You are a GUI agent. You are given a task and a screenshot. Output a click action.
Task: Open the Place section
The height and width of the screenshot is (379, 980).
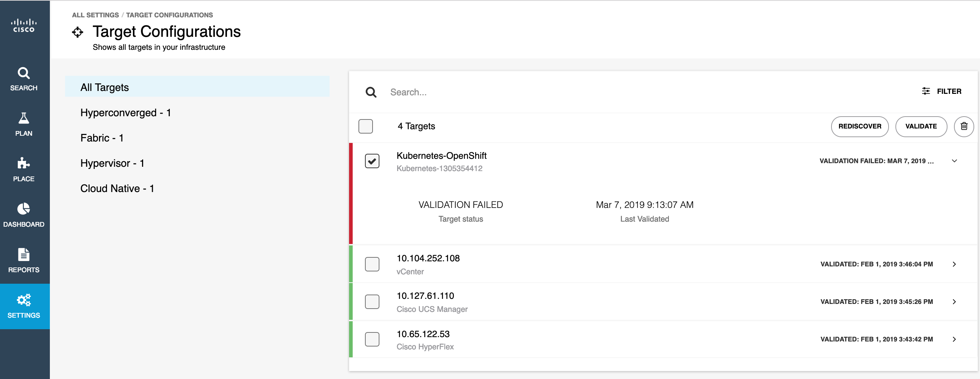(x=23, y=170)
